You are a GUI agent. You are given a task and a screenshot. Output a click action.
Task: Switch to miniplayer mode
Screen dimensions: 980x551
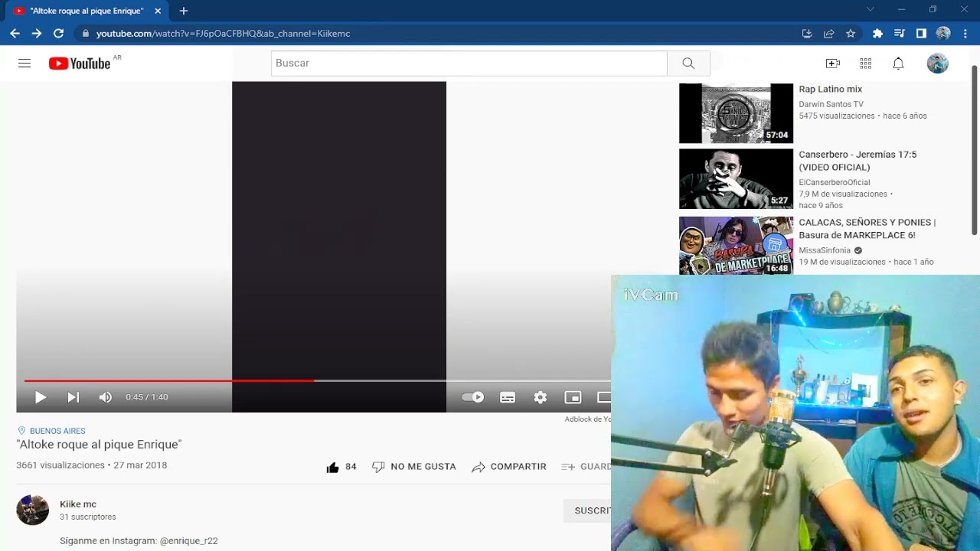coord(573,397)
